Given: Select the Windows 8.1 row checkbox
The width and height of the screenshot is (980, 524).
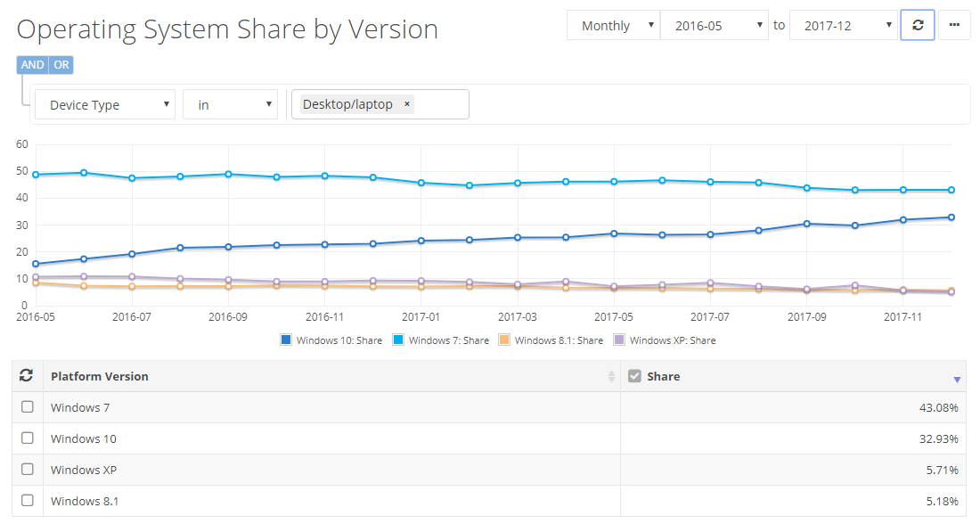Looking at the screenshot, I should (x=28, y=501).
